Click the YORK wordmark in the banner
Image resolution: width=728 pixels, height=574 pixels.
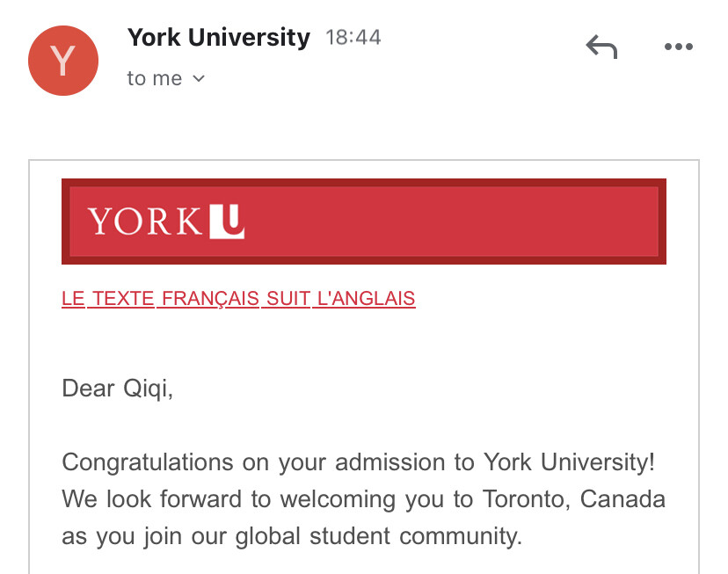pos(145,222)
